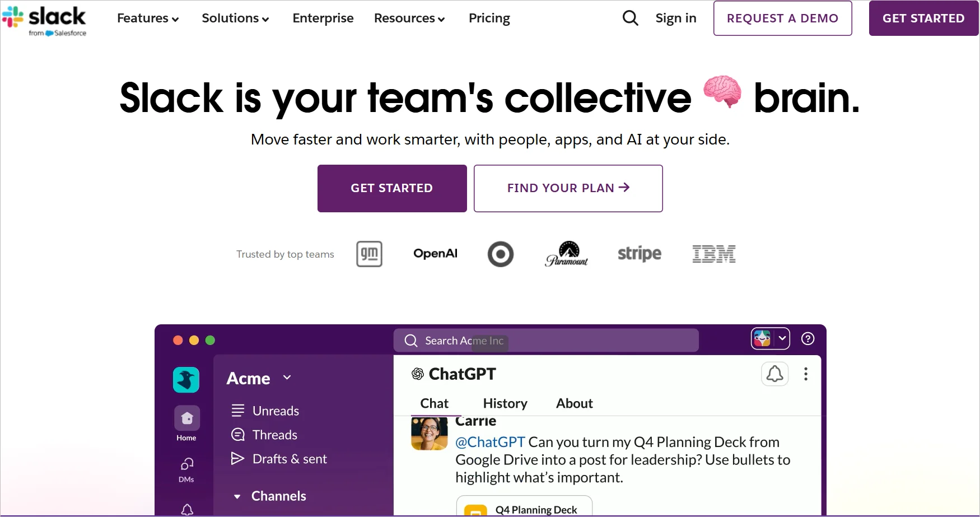Switch to the History tab
The image size is (980, 517).
505,403
